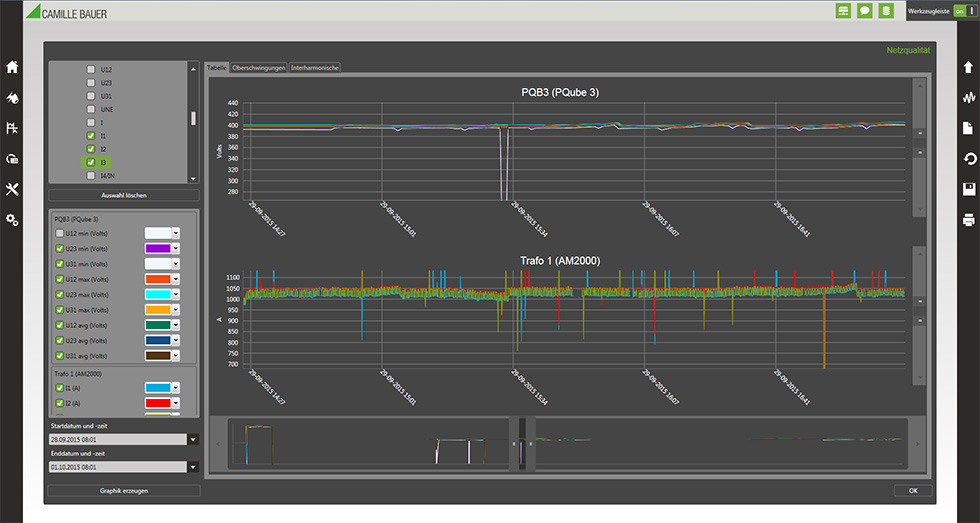Viewport: 980px width, 523px height.
Task: Click the Trafo 1 chart vertical scroll-down arrow
Action: point(919,377)
